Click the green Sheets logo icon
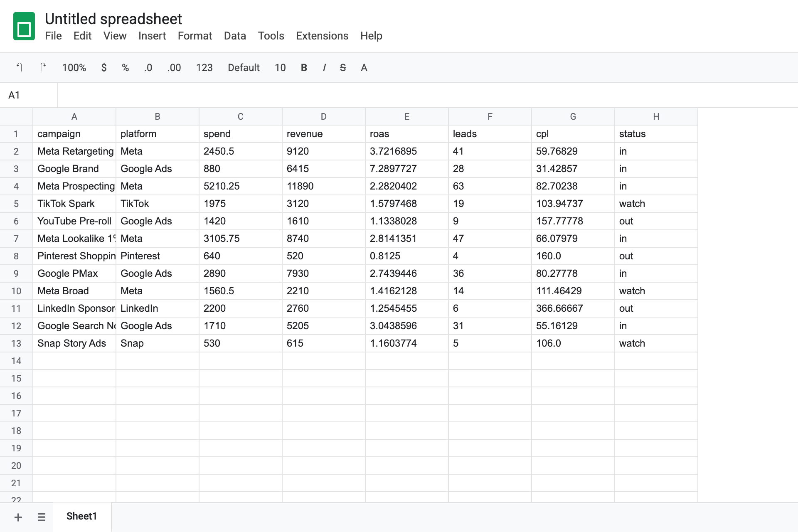The height and width of the screenshot is (532, 798). click(24, 27)
